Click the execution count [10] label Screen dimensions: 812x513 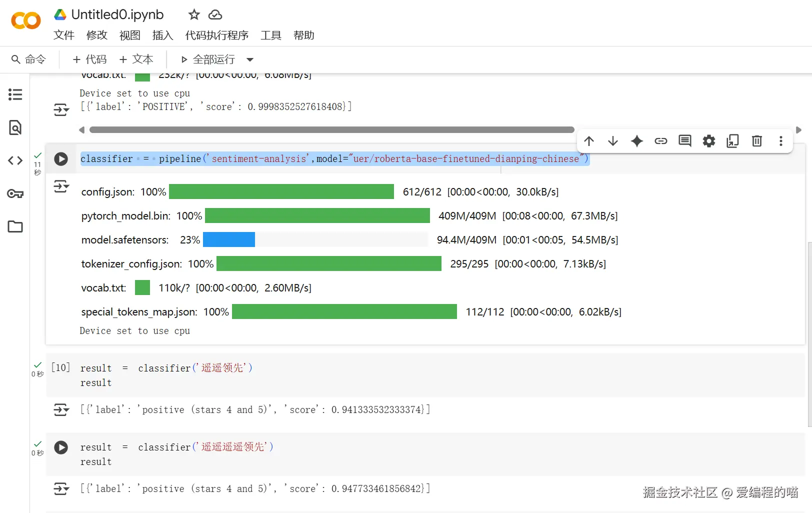(x=61, y=367)
